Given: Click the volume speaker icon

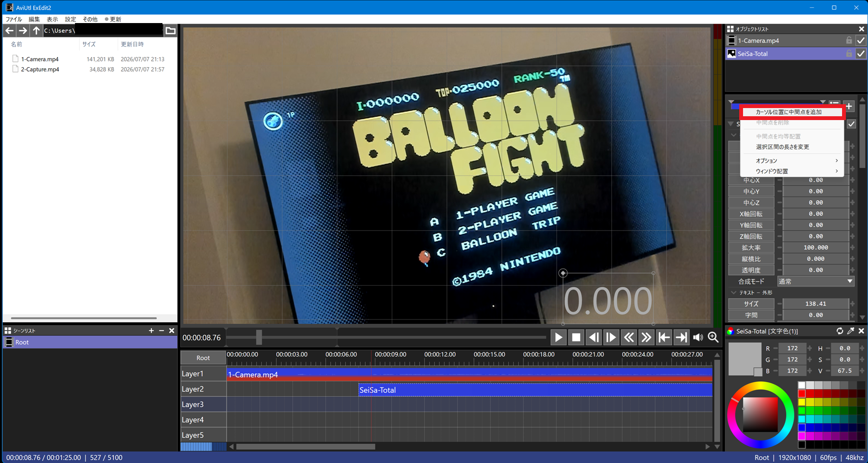Looking at the screenshot, I should [698, 338].
